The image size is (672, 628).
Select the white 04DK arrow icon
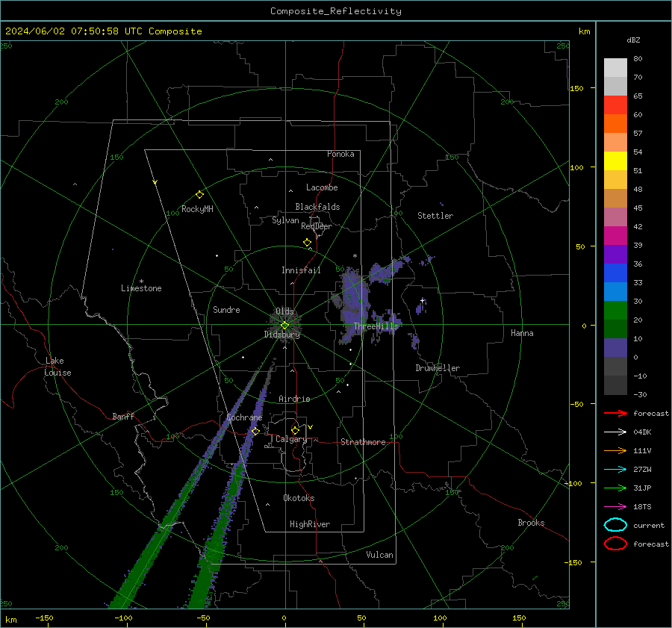615,432
